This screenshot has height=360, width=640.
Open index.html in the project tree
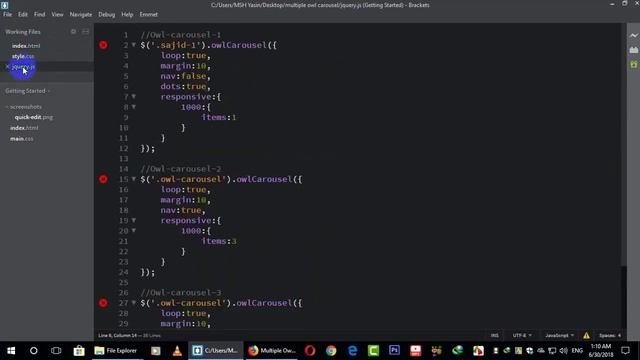point(24,128)
